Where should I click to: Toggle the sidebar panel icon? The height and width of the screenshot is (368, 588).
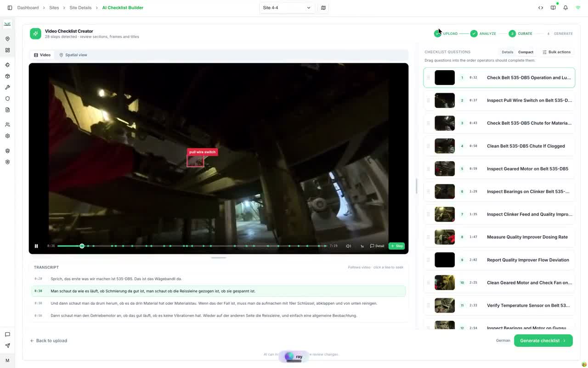tap(10, 8)
